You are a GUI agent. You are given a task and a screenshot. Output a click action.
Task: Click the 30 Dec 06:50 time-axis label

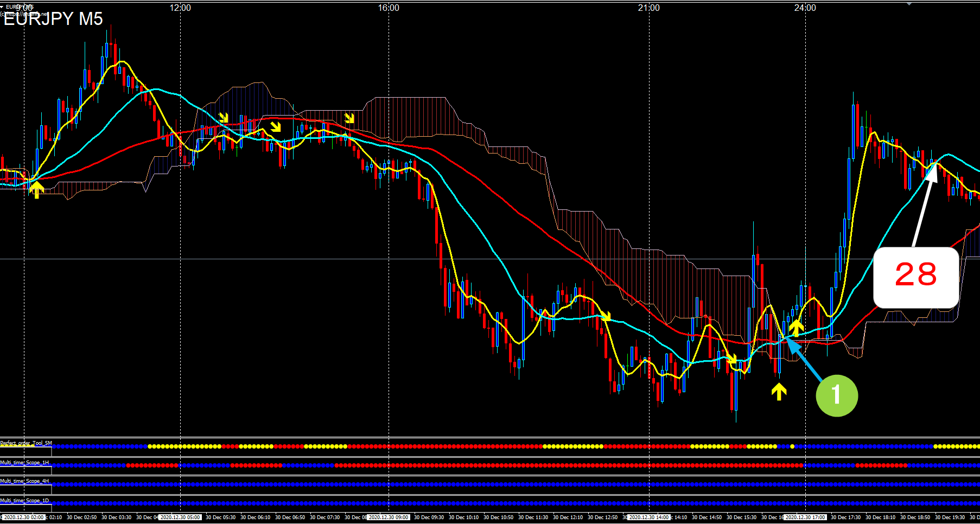(x=290, y=517)
